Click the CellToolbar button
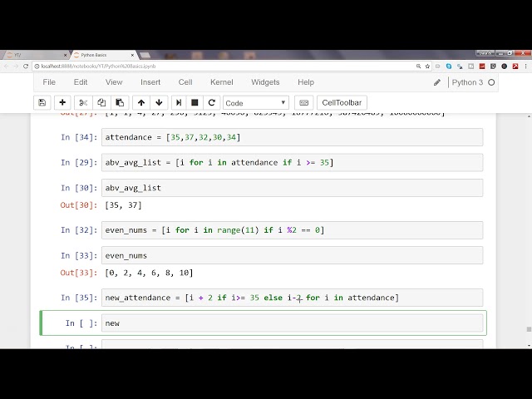 [342, 102]
